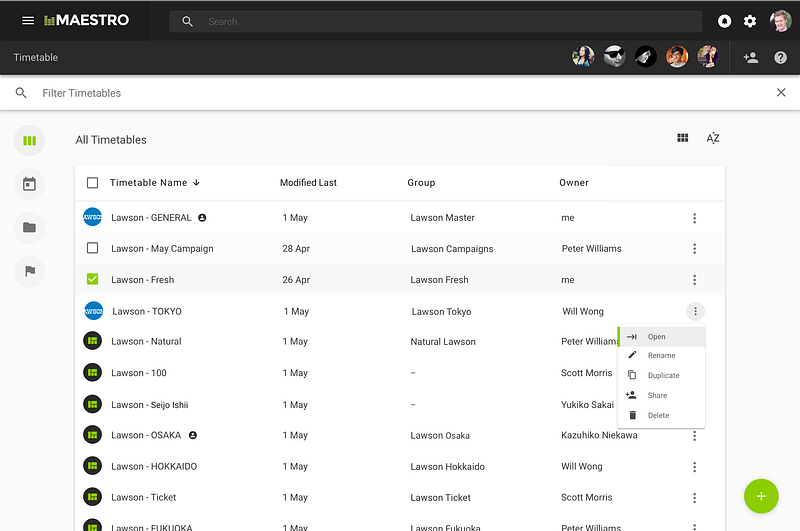Open the settings gear icon
The width and height of the screenshot is (800, 531).
(x=750, y=21)
